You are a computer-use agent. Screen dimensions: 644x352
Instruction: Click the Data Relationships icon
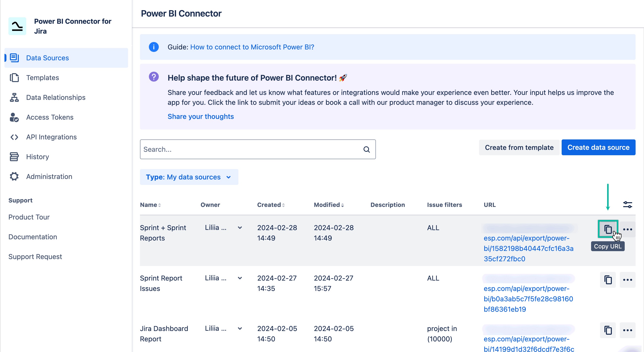coord(14,97)
